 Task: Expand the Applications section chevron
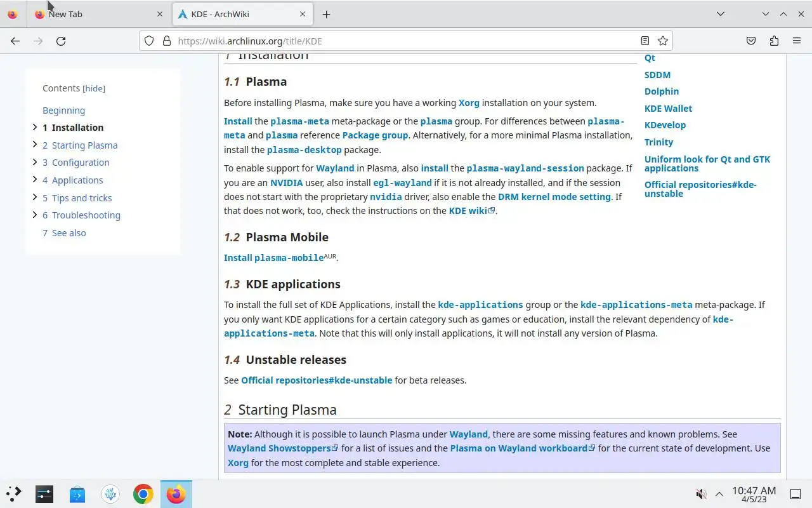coord(35,180)
